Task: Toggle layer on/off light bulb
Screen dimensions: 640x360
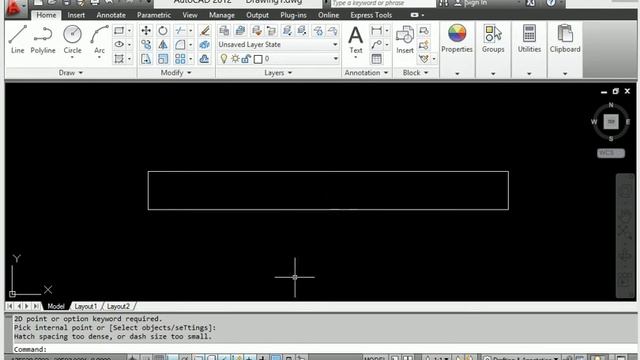Action: [x=224, y=59]
